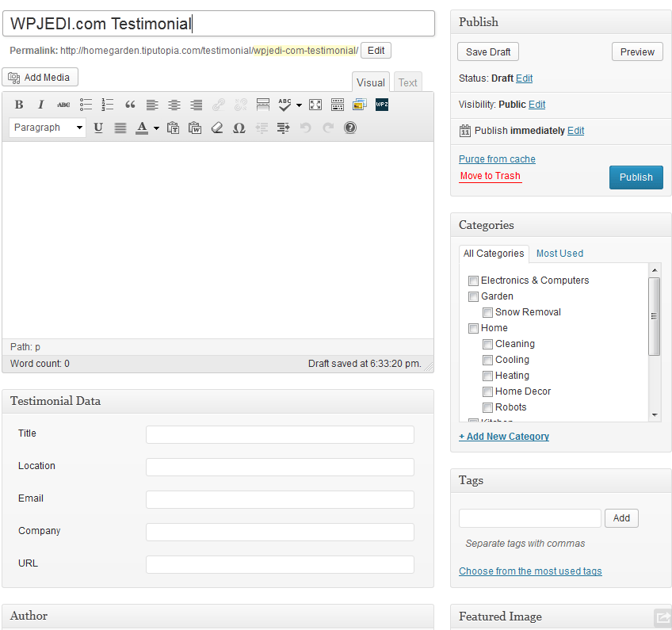This screenshot has height=630, width=672.
Task: Click the image gallery toolbar icon
Action: coord(360,105)
